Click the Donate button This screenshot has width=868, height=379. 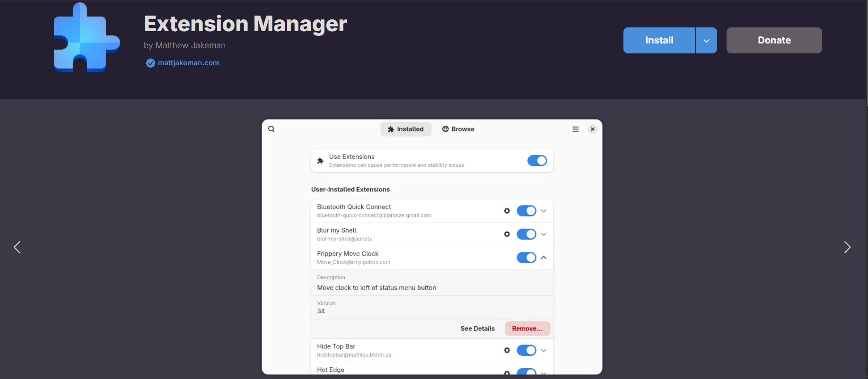pos(774,41)
